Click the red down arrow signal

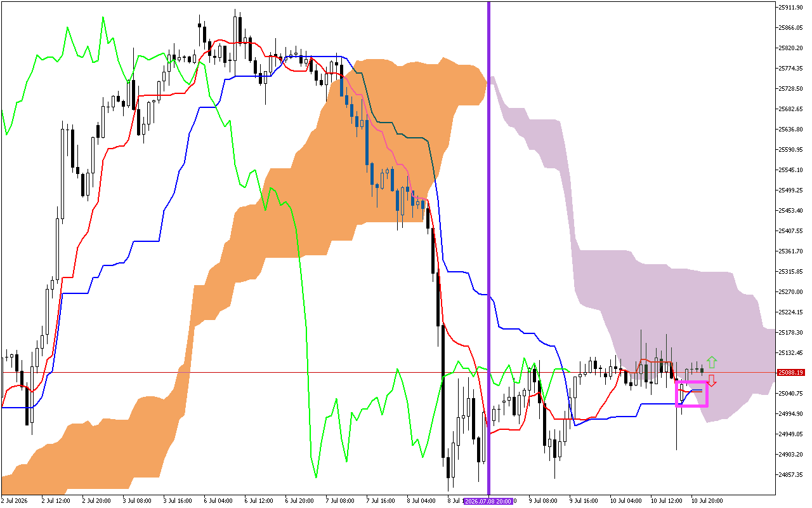712,380
